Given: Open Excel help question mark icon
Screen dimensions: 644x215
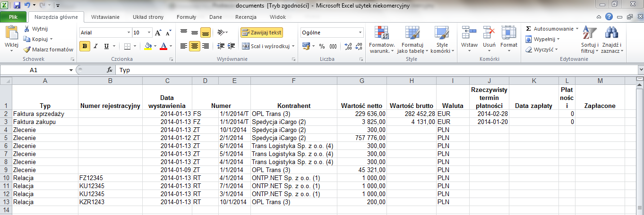Looking at the screenshot, I should pyautogui.click(x=610, y=17).
